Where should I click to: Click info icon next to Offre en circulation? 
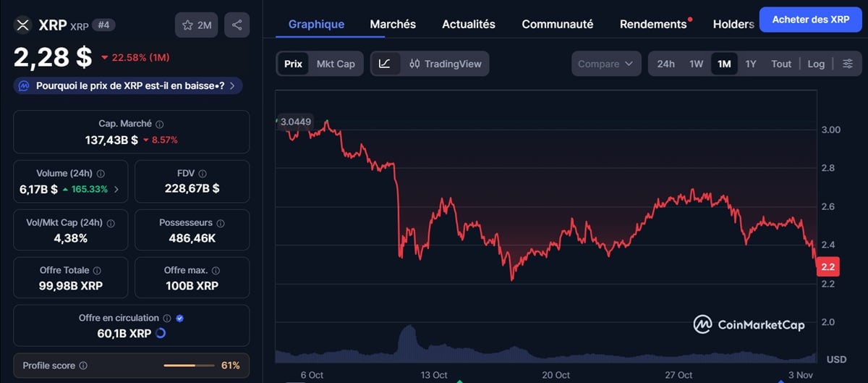pos(167,319)
